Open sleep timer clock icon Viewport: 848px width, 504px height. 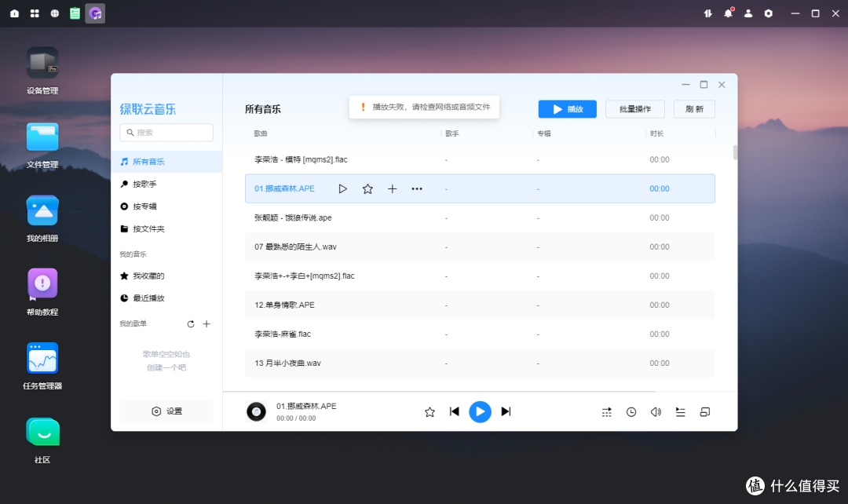point(631,412)
